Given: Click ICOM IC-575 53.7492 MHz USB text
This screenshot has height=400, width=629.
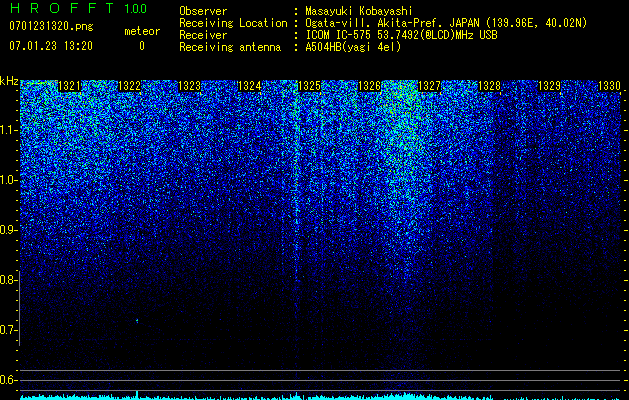Looking at the screenshot, I should click(x=401, y=35).
